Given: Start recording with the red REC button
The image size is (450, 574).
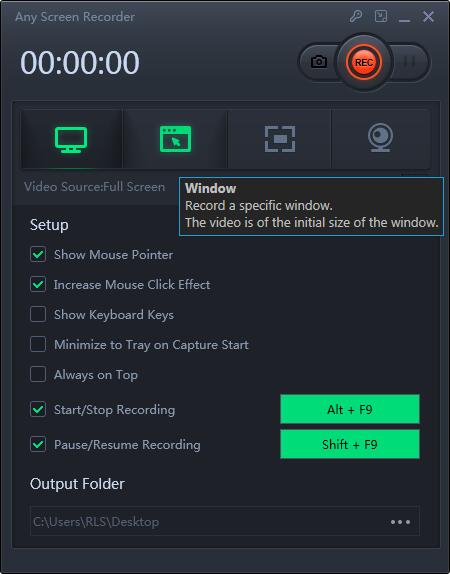Looking at the screenshot, I should coord(364,62).
